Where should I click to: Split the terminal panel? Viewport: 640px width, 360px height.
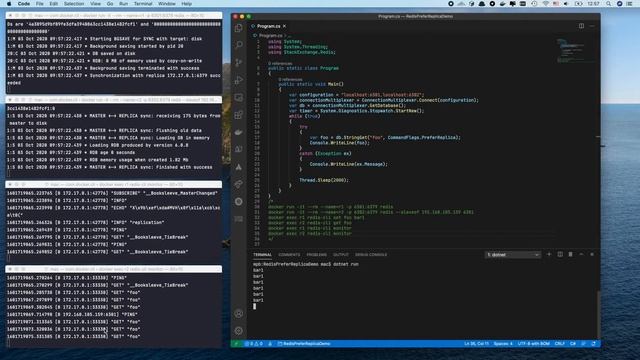(560, 254)
